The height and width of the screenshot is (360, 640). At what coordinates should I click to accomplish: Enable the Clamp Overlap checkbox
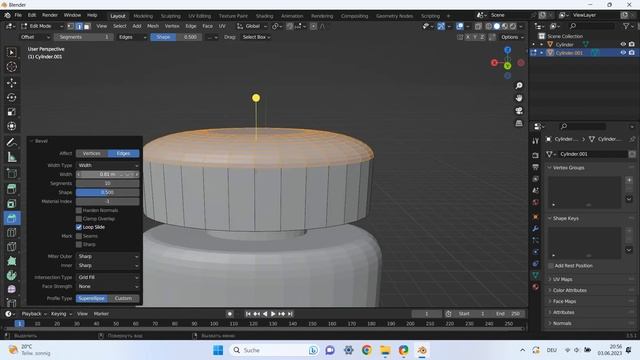79,219
